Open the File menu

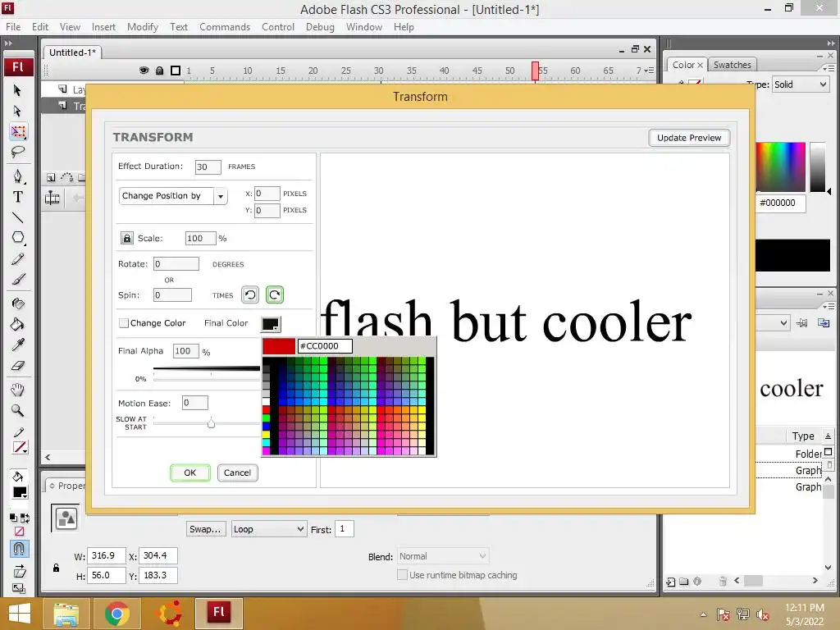[x=13, y=27]
